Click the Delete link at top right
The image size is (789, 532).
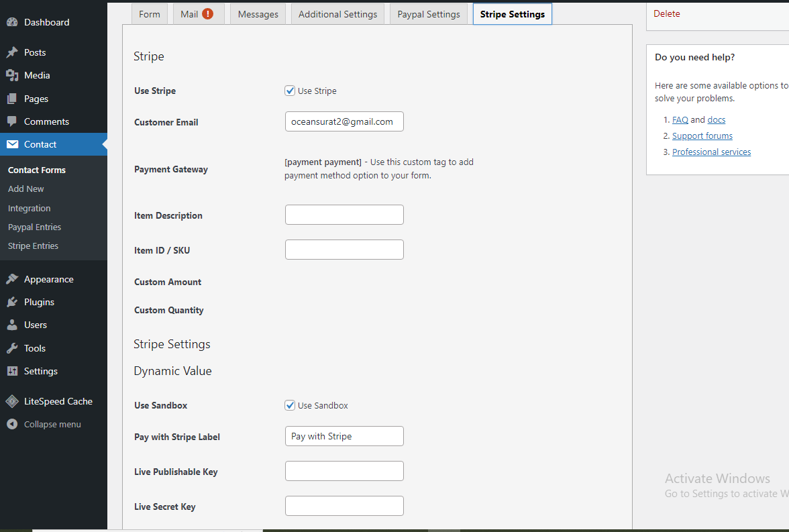[667, 13]
